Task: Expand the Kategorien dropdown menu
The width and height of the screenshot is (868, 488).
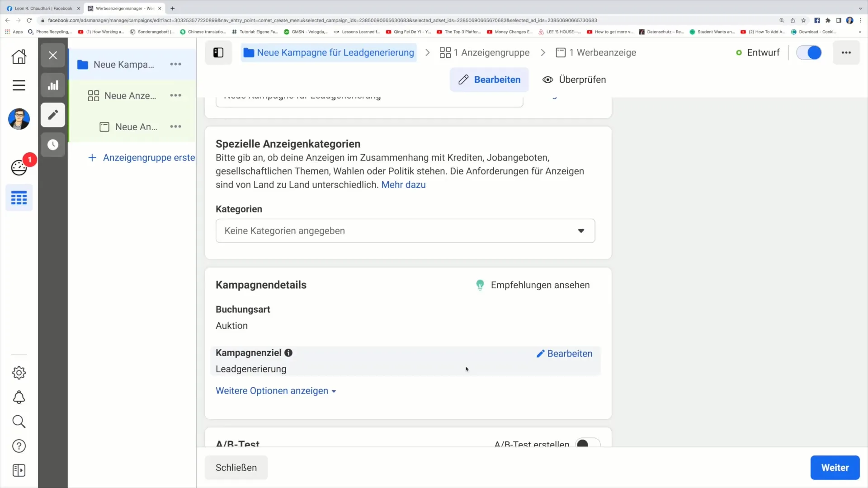Action: [580, 230]
